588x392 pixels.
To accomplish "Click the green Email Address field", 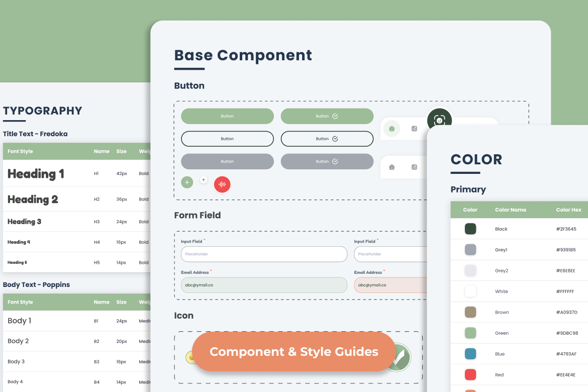I will pyautogui.click(x=264, y=285).
